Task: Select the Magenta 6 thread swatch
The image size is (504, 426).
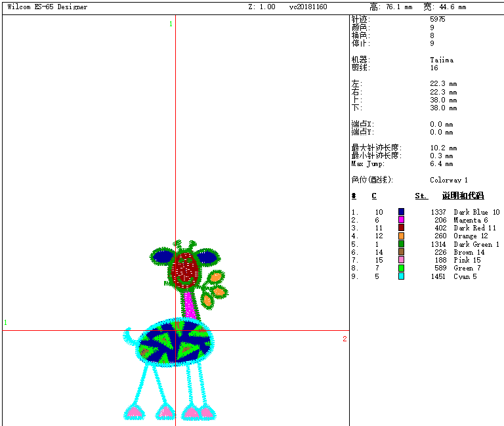Action: pyautogui.click(x=401, y=220)
